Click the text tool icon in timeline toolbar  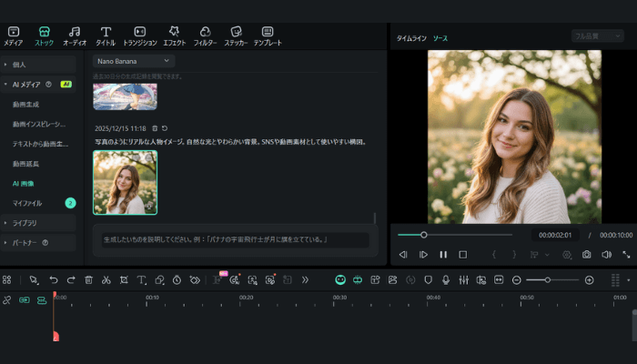141,280
